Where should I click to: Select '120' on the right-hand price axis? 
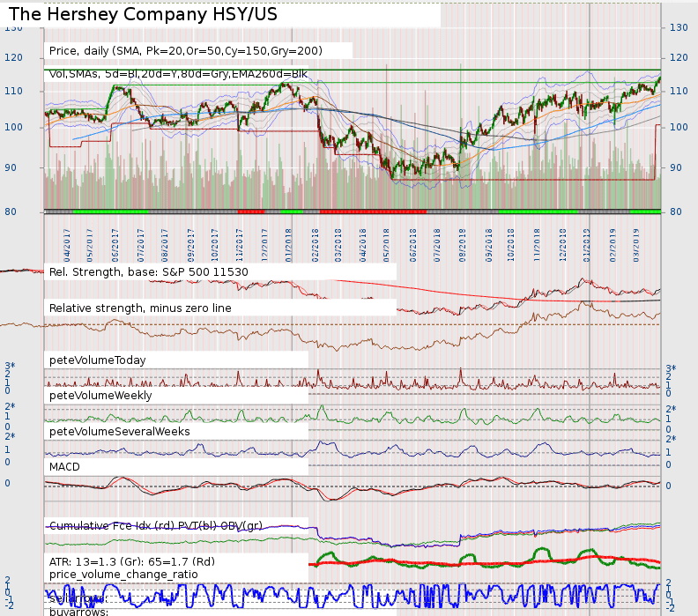[679, 58]
